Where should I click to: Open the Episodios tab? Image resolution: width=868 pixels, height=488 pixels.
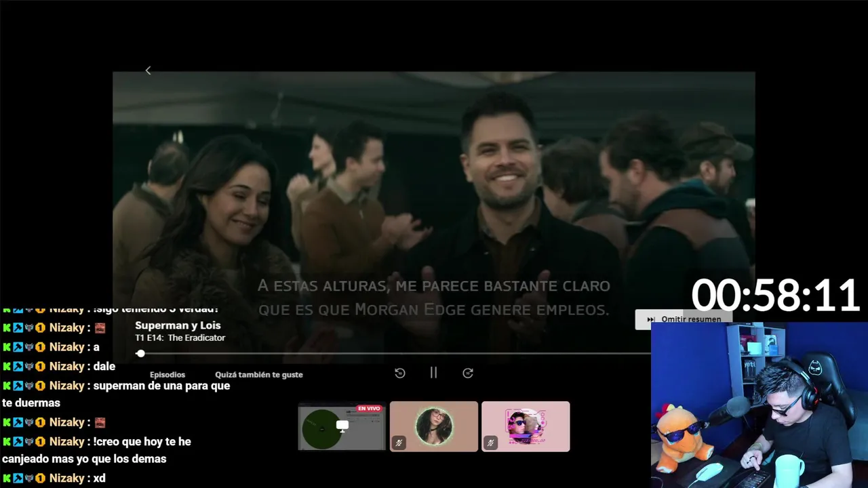167,374
